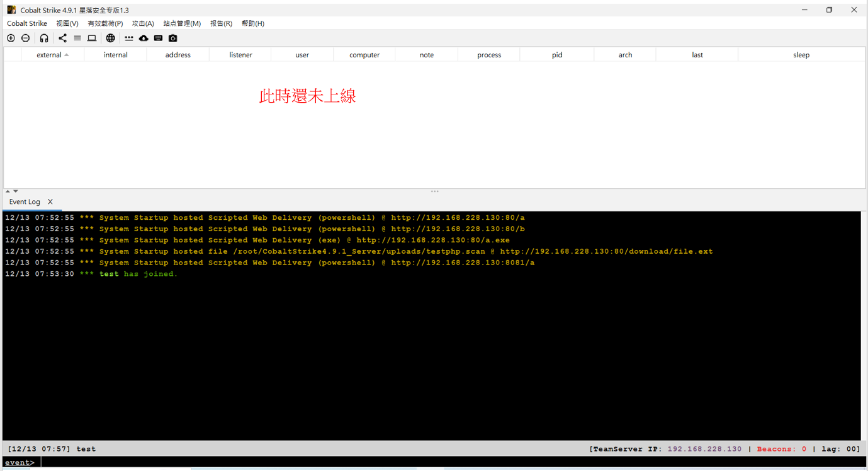
Task: Sort by the arch column header
Action: 625,55
